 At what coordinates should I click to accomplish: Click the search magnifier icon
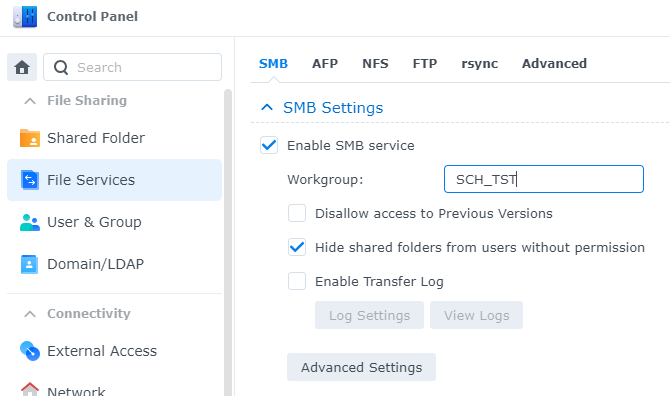[61, 67]
